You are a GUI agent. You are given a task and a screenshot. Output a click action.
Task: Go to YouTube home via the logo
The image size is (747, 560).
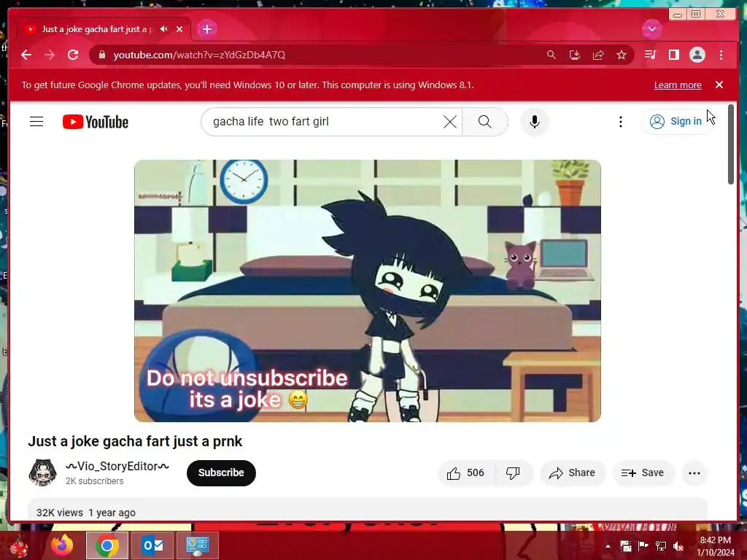click(96, 122)
